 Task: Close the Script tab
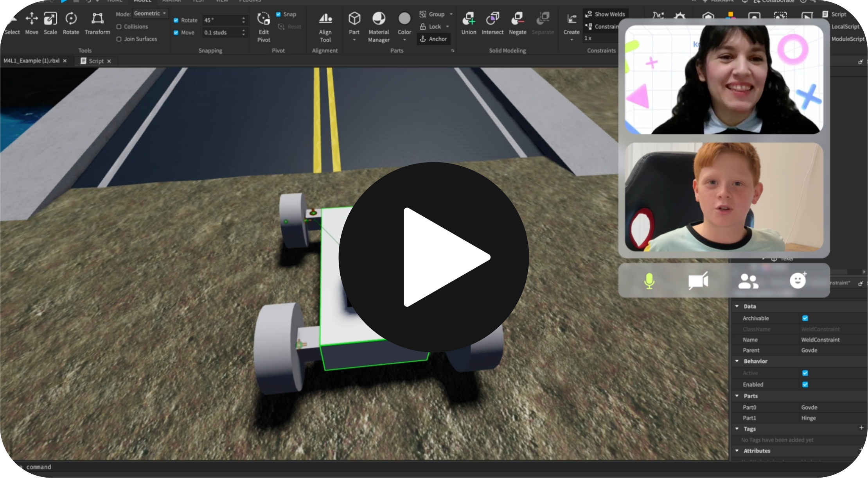point(109,61)
